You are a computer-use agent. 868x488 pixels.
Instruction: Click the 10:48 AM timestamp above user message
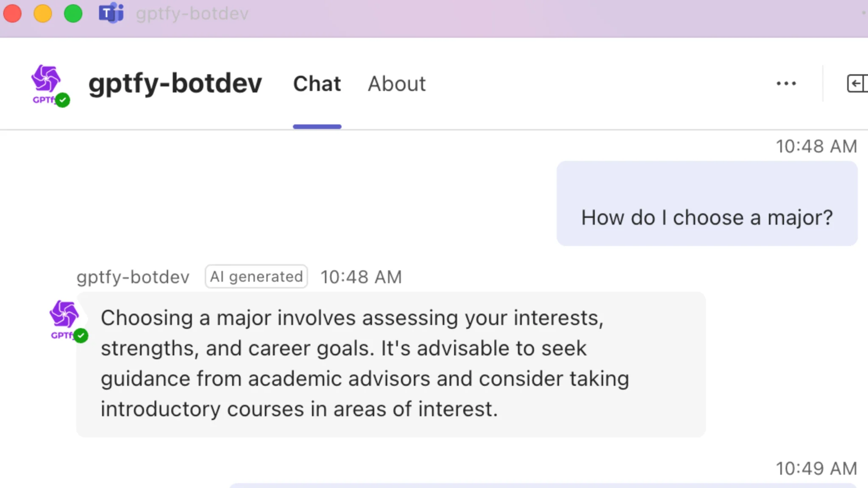point(816,147)
